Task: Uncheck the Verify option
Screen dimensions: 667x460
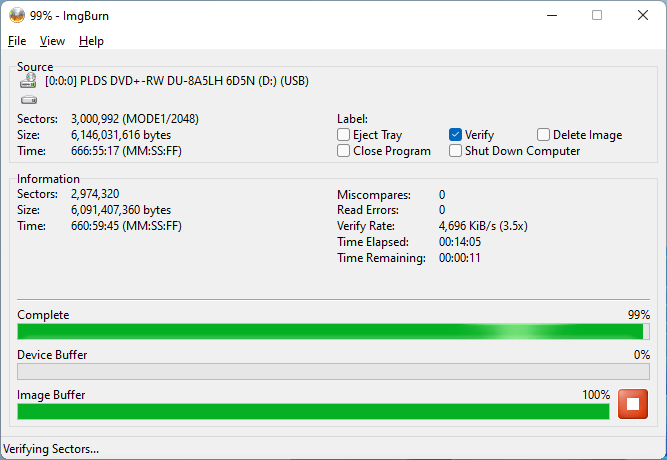Action: [456, 135]
